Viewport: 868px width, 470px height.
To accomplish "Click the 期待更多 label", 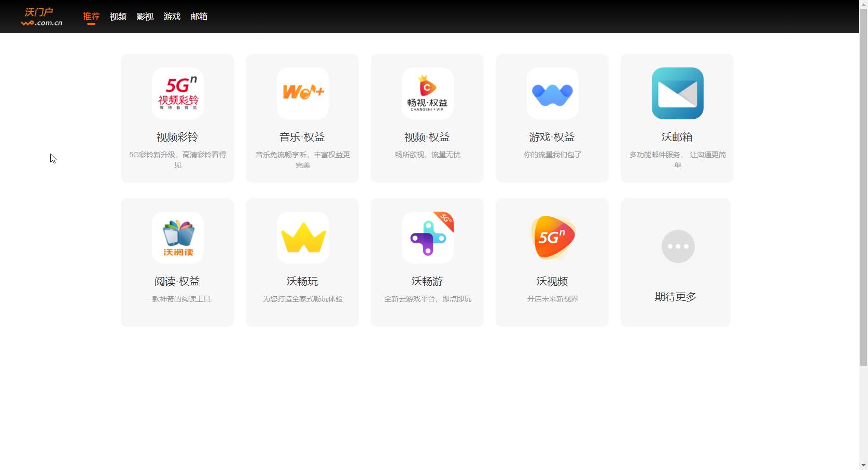I will coord(676,297).
